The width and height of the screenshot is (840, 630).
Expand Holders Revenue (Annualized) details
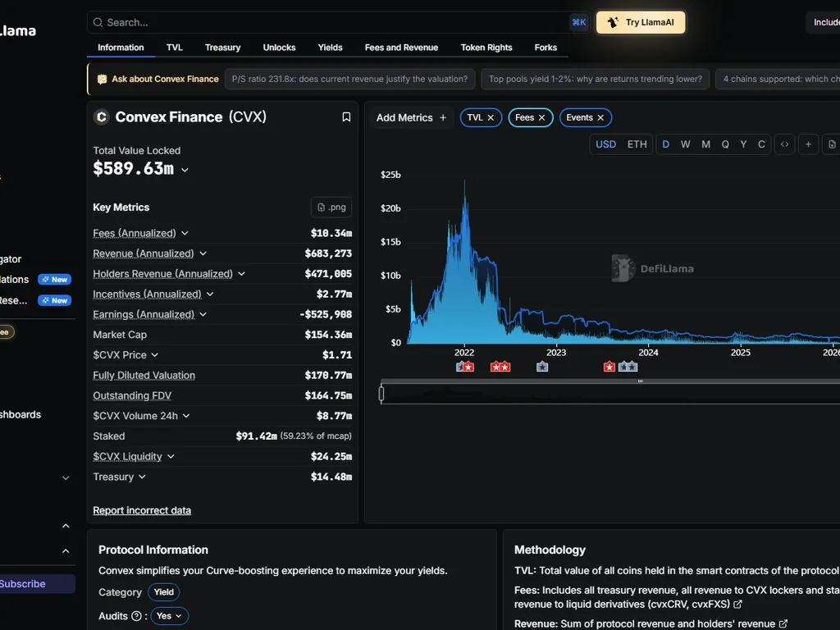(x=242, y=274)
